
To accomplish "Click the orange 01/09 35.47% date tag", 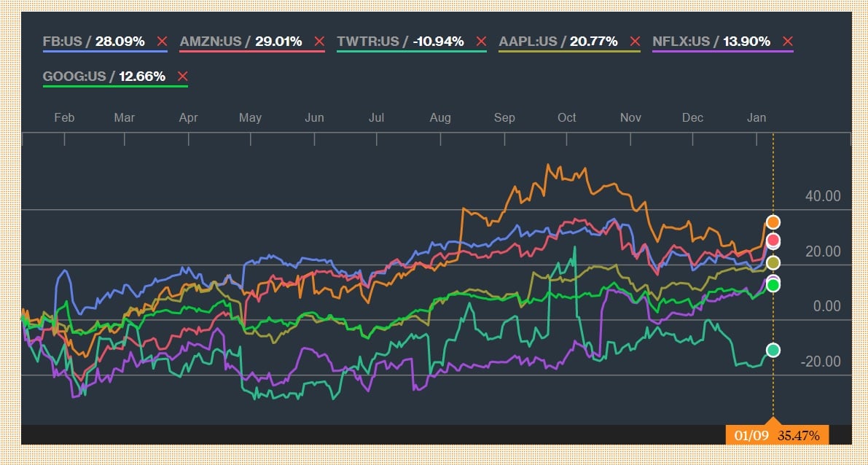I will click(777, 435).
